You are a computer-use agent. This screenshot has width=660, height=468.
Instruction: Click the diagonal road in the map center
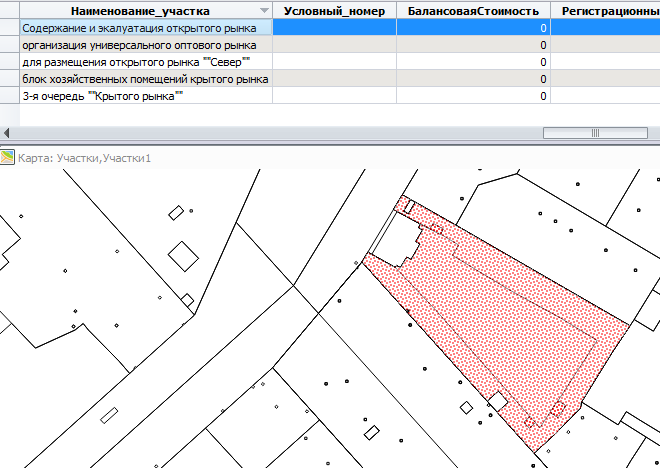click(x=290, y=330)
